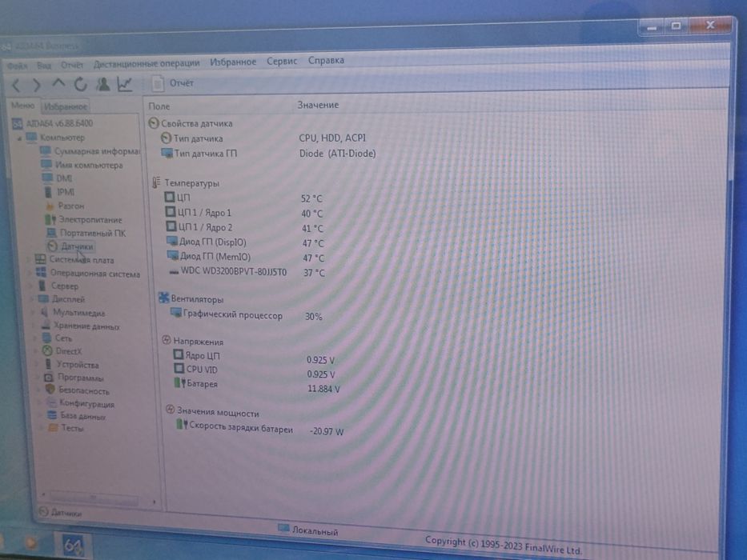Expand the DirectX tree node
The width and height of the screenshot is (747, 560).
pyautogui.click(x=37, y=351)
